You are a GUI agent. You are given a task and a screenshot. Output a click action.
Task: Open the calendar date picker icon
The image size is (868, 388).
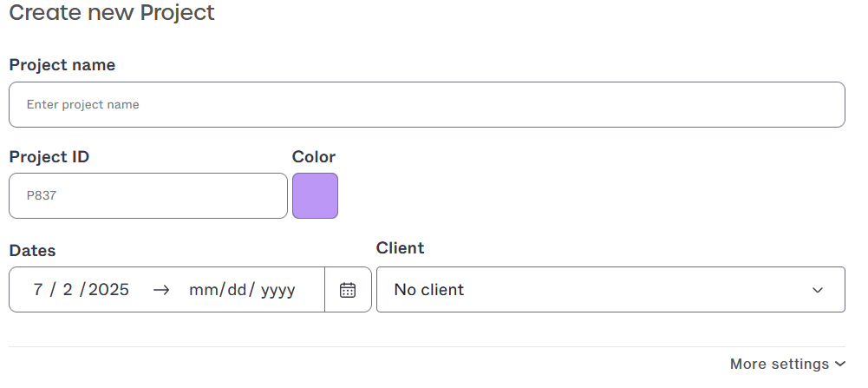click(x=348, y=290)
